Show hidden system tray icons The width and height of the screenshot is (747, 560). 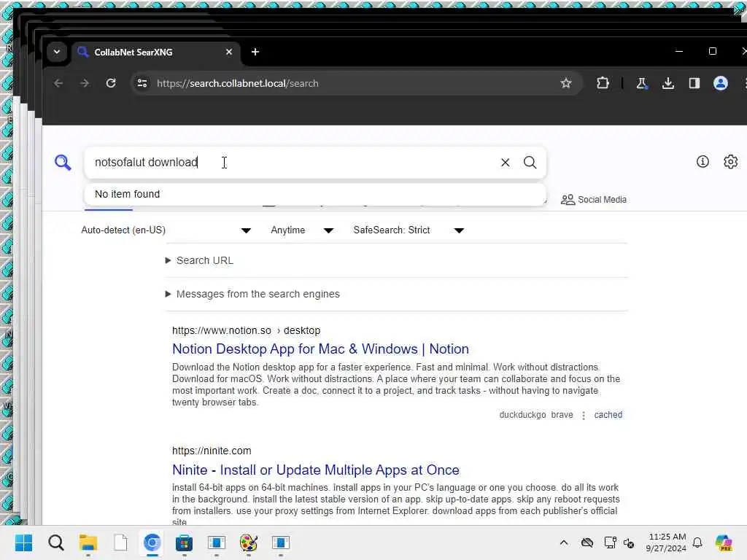click(564, 542)
